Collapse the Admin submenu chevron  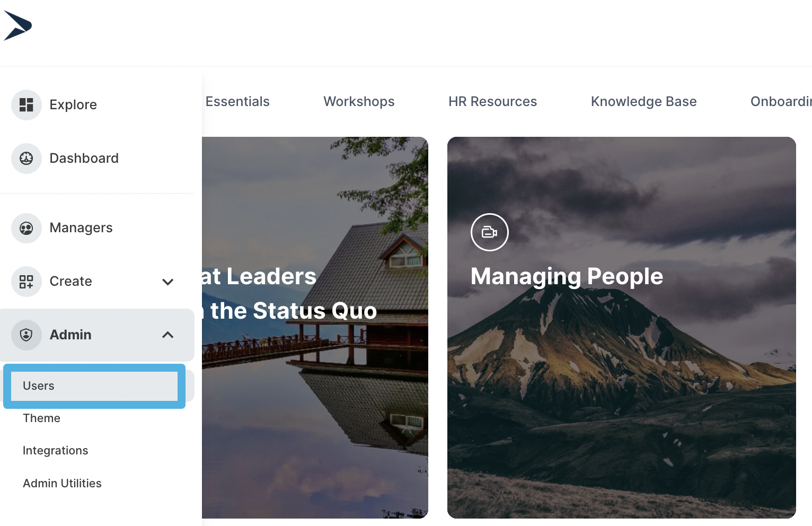pyautogui.click(x=167, y=335)
